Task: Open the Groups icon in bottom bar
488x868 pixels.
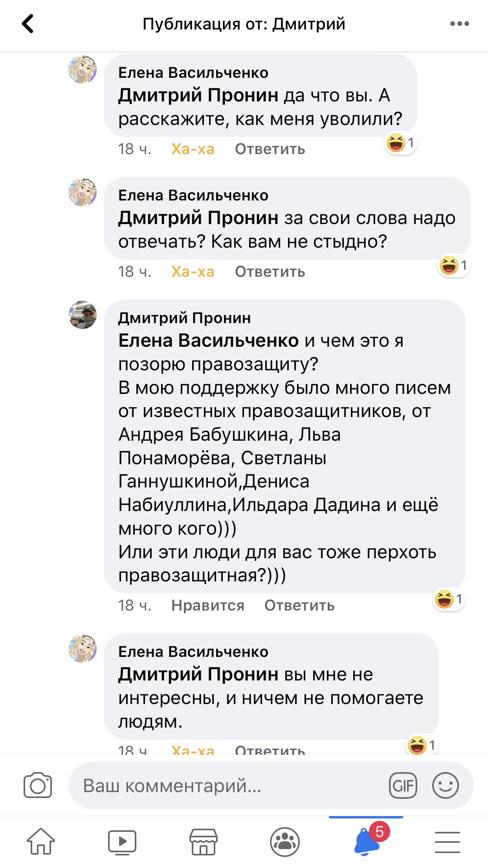Action: (285, 842)
